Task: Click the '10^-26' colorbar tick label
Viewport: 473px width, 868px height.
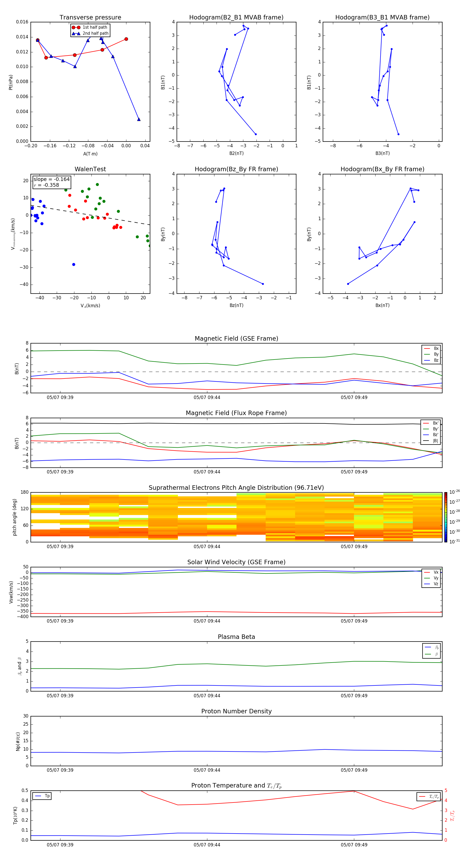Action: coord(455,492)
